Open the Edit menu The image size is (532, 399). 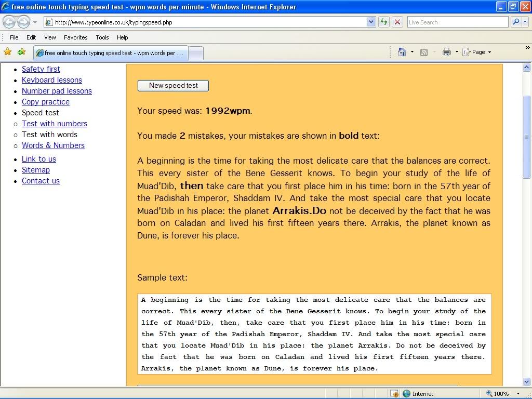point(31,37)
